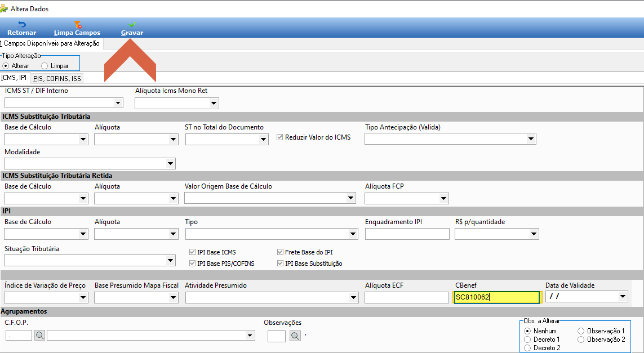Click the Limpa Campos button label
The width and height of the screenshot is (644, 353).
[x=77, y=33]
